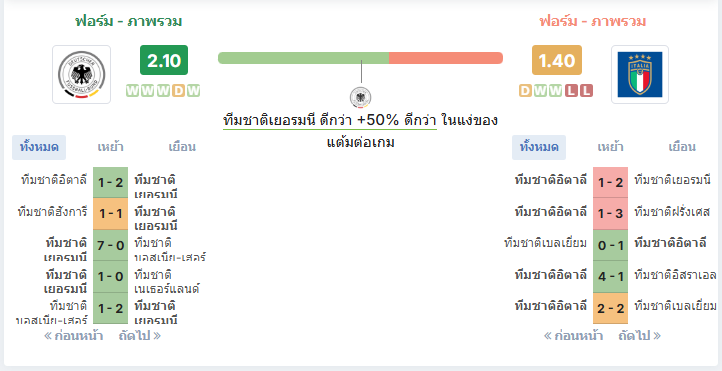Switch to Germany's เยือน tab

tap(182, 147)
